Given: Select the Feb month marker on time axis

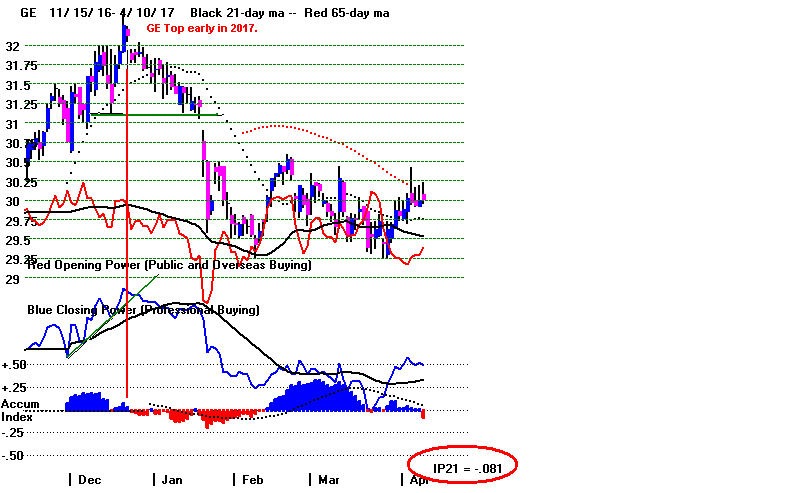Looking at the screenshot, I should click(x=250, y=479).
